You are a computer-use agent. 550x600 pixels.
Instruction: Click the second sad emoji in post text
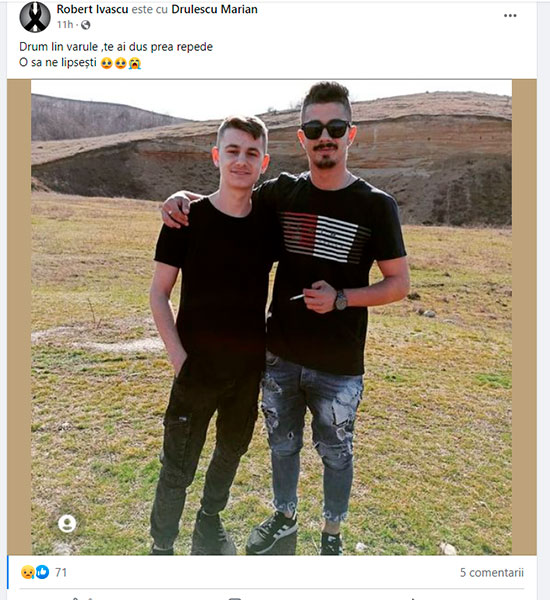[121, 63]
